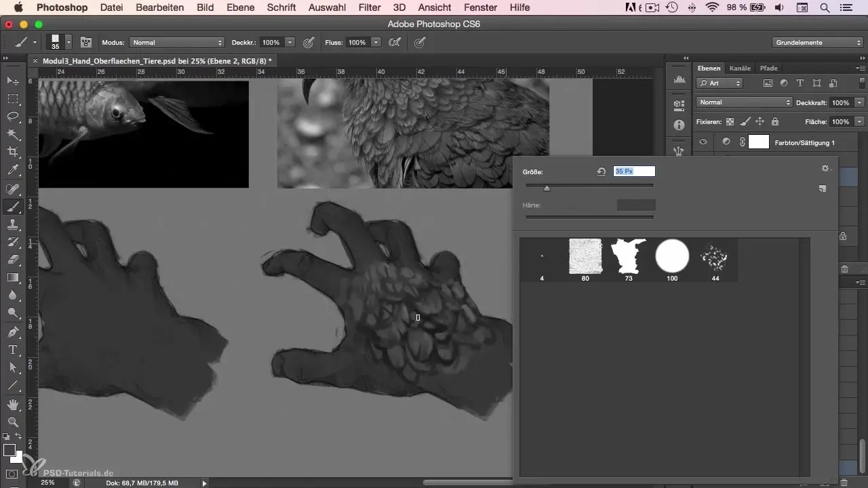Open brush preset picker arrow

(68, 42)
